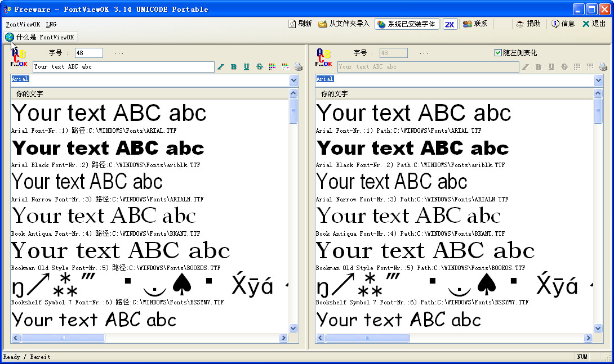The width and height of the screenshot is (614, 364).
Task: Open the 什么是 FontViewOK link
Action: tap(40, 37)
